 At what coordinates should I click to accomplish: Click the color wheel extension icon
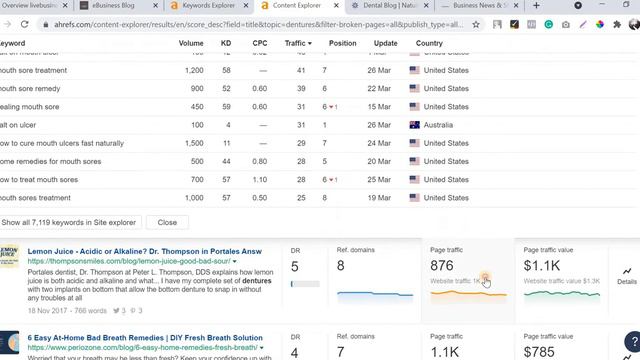tap(600, 24)
